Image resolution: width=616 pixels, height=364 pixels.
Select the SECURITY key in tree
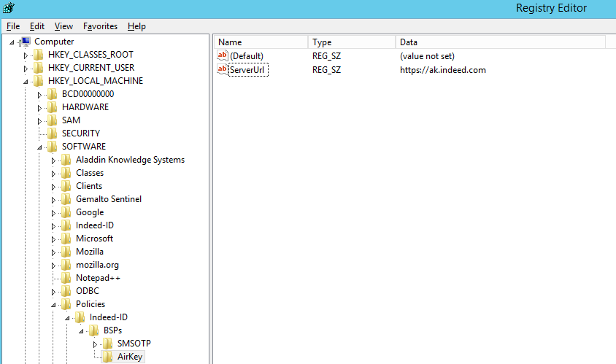[80, 133]
